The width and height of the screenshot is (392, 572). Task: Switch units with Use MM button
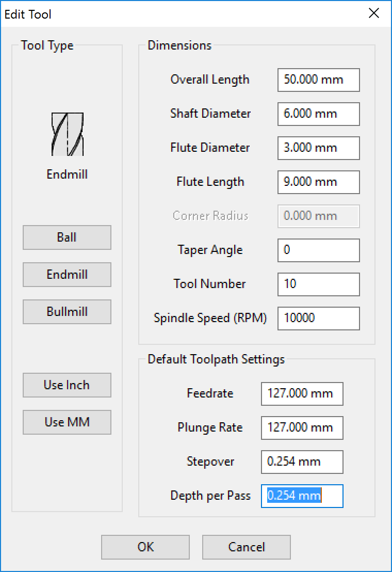pos(67,422)
